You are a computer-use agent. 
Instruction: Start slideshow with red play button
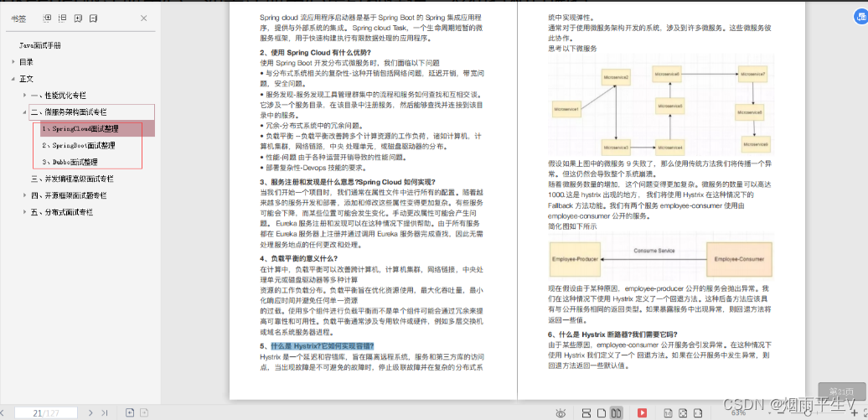point(642,412)
